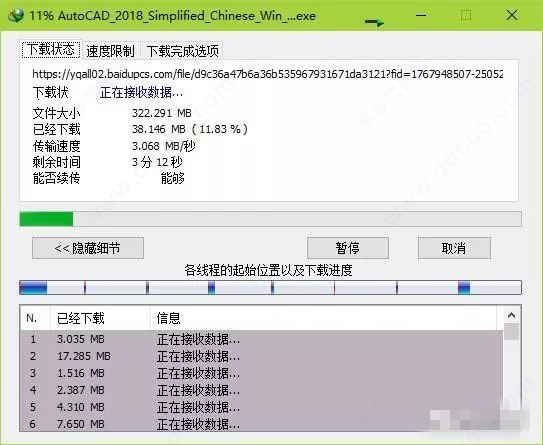This screenshot has width=543, height=445.
Task: Click the 已经下载 column header
Action: 100,318
